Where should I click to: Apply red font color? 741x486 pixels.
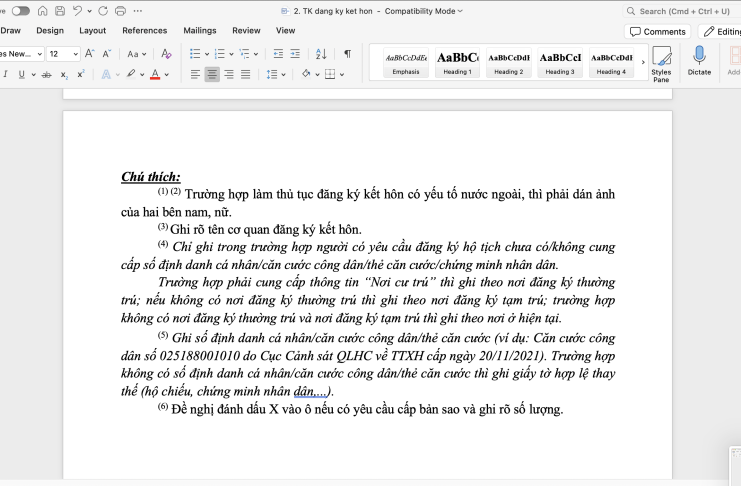[155, 74]
